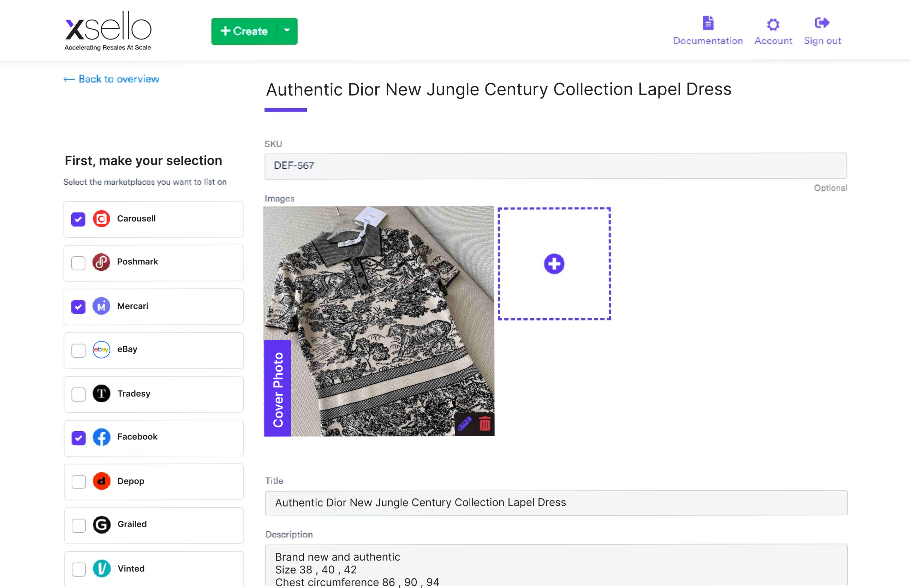Click the eBay marketplace logo

click(x=101, y=350)
